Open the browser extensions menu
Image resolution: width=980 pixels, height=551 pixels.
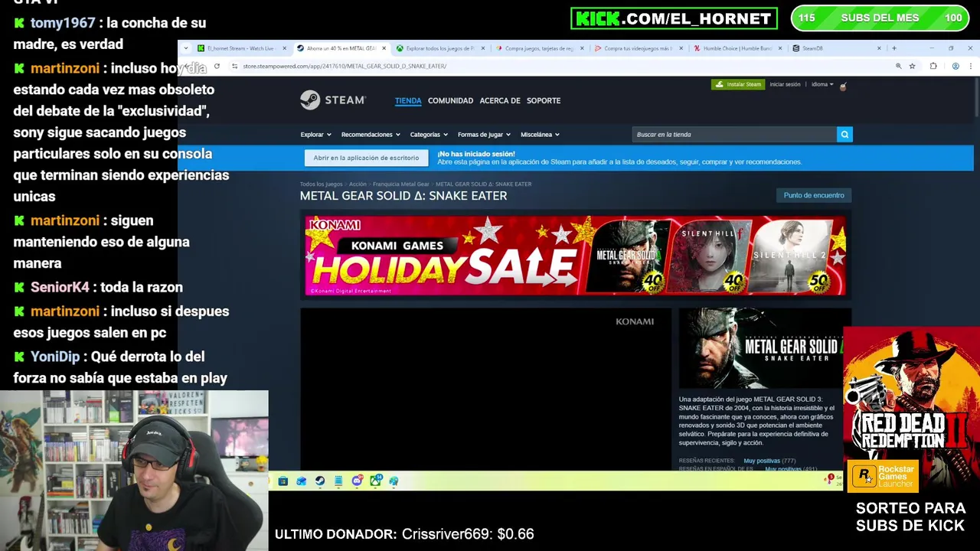click(933, 66)
